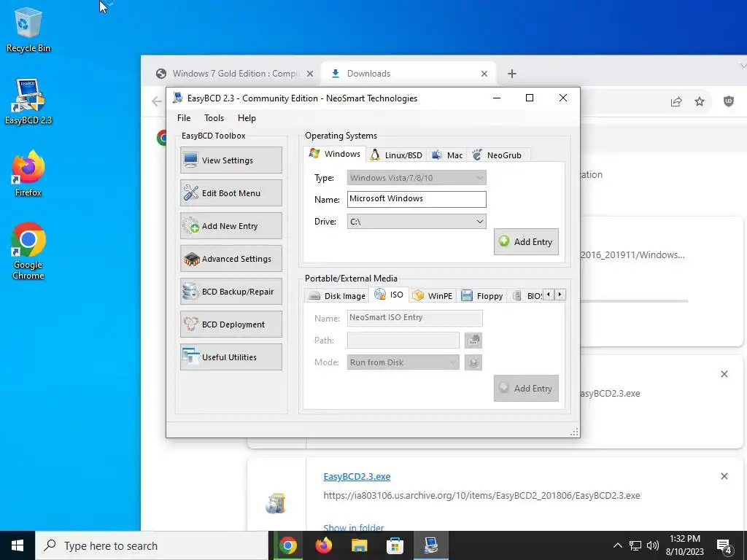This screenshot has height=560, width=747.
Task: Click Add Entry under Operating Systems
Action: point(526,242)
